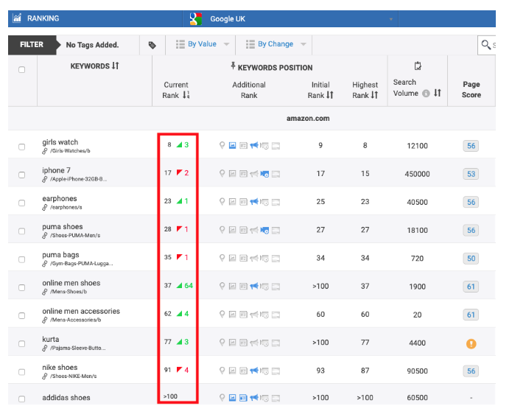Image resolution: width=512 pixels, height=420 pixels.
Task: Click the blue image icon in addidas shoes row
Action: coord(232,398)
